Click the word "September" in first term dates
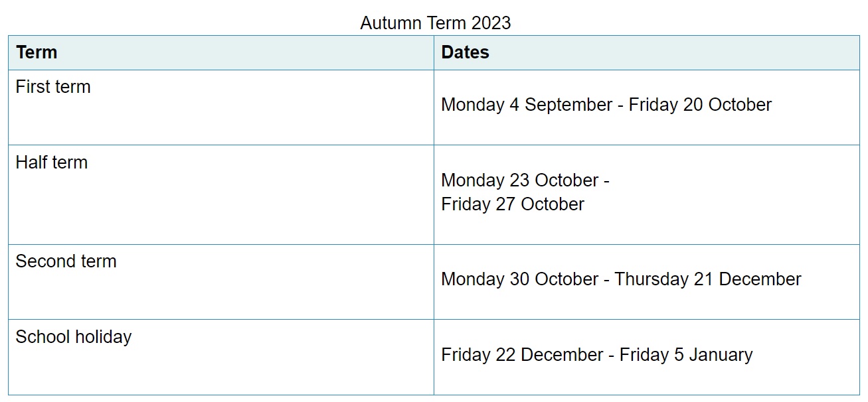Screen dimensions: 868x402 tap(568, 105)
